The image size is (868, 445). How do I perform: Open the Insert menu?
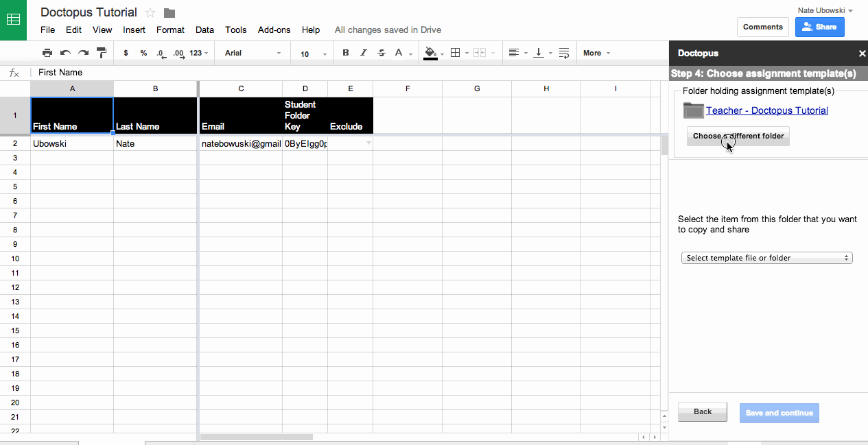134,29
